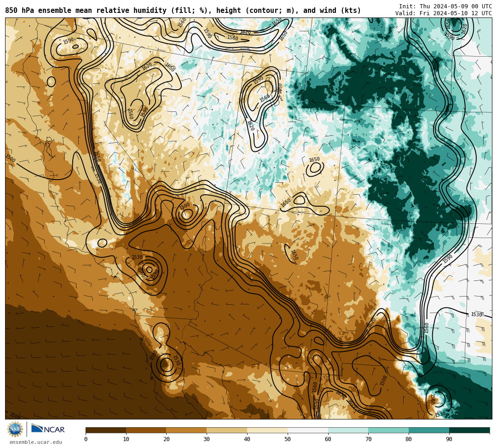Click the colorbar label 0
This screenshot has width=497, height=448.
tap(86, 439)
